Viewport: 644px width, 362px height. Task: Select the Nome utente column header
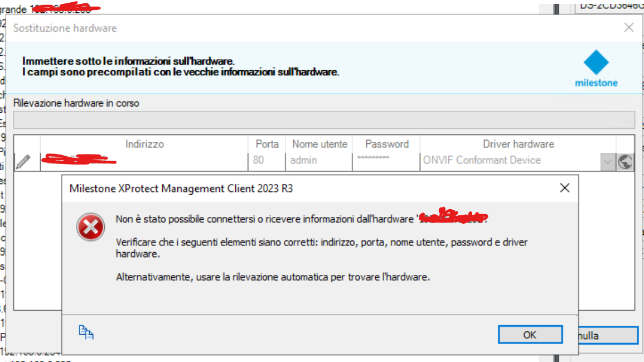[319, 144]
